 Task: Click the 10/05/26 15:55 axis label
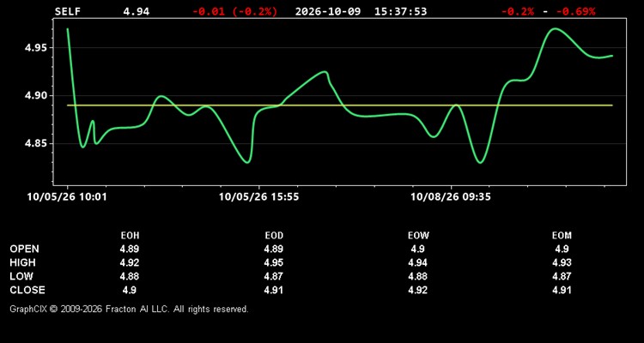(x=258, y=197)
